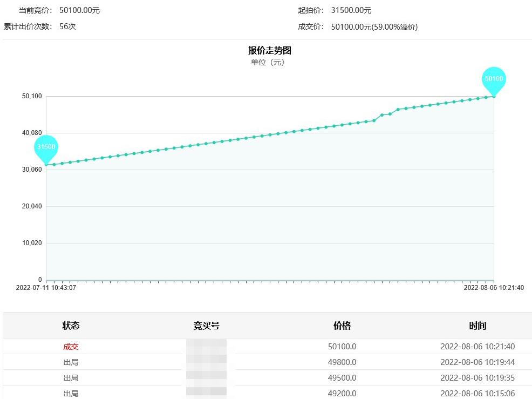Click the 50100.0 price in the table
532x399 pixels.
[342, 347]
